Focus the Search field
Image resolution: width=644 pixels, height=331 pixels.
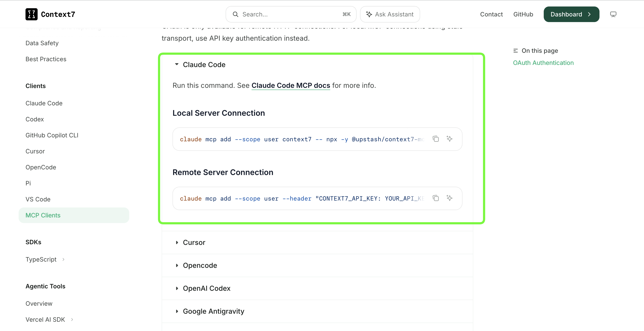tap(291, 14)
